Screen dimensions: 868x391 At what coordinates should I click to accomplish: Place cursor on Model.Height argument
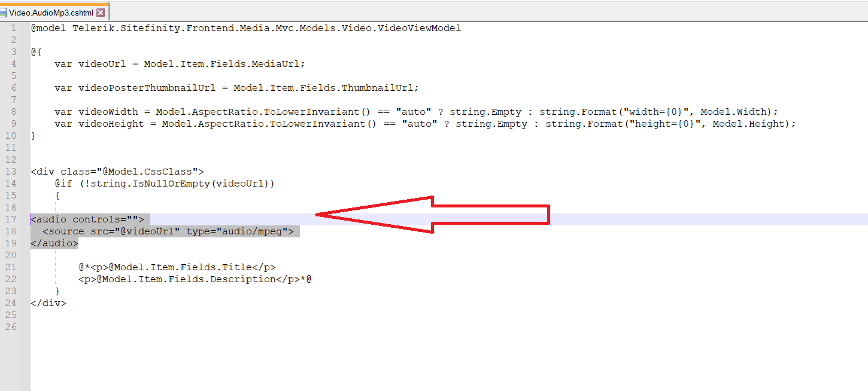[749, 124]
